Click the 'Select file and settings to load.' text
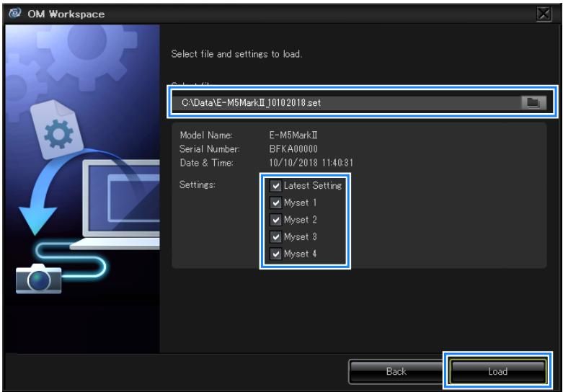 (x=236, y=54)
